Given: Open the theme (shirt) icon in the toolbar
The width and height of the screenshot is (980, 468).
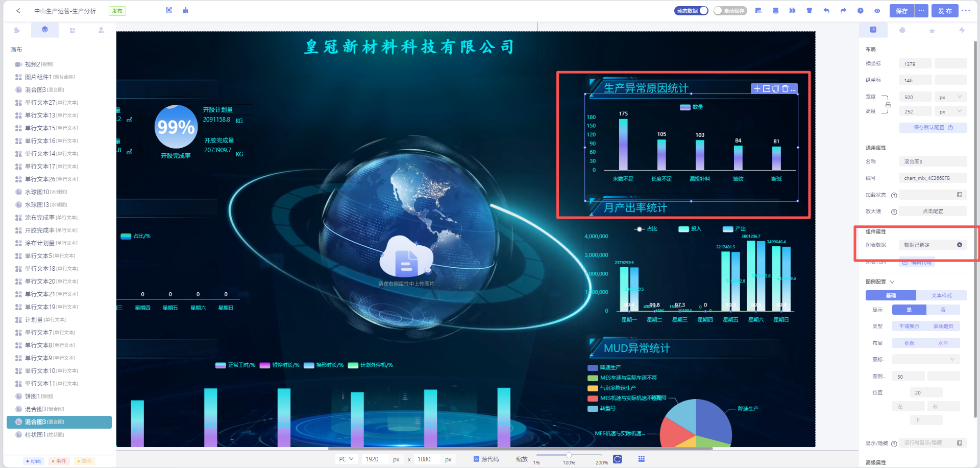Looking at the screenshot, I should (809, 11).
